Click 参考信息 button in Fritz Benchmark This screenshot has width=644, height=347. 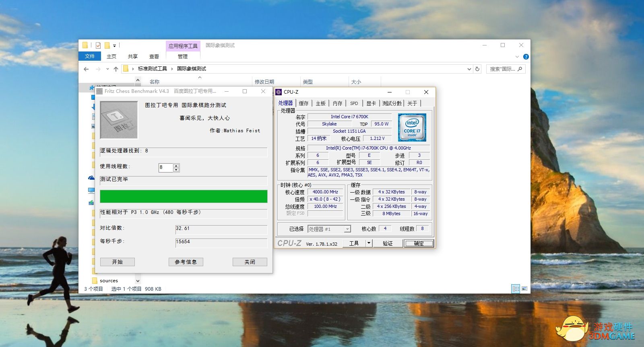coord(186,262)
